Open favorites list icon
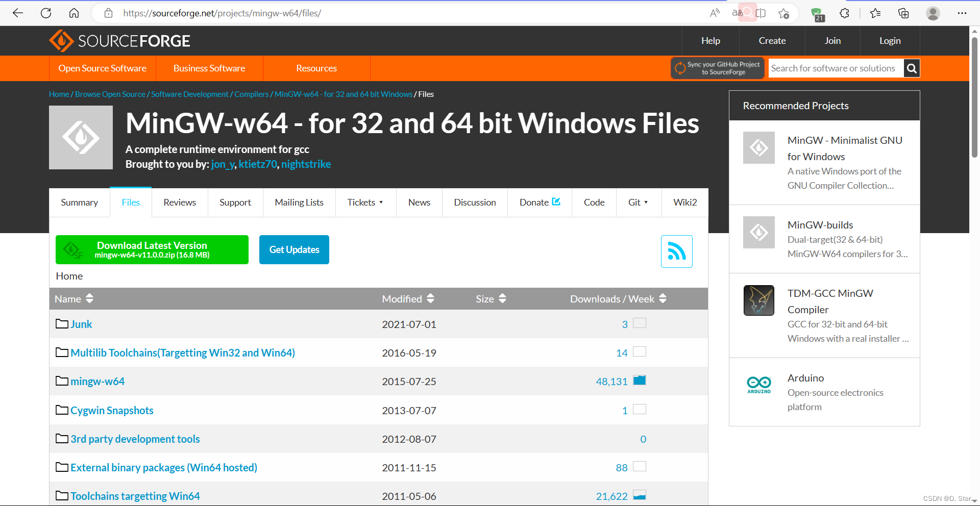This screenshot has width=980, height=506. (875, 13)
